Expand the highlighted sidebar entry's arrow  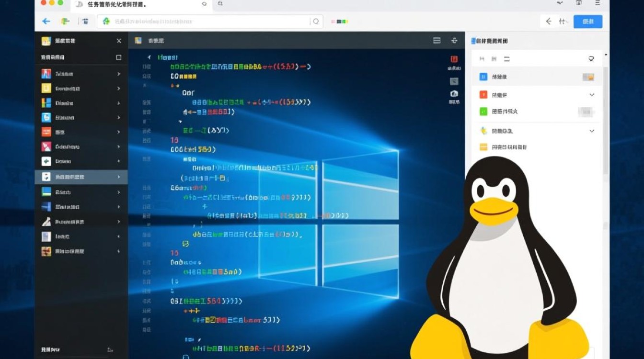tap(119, 177)
